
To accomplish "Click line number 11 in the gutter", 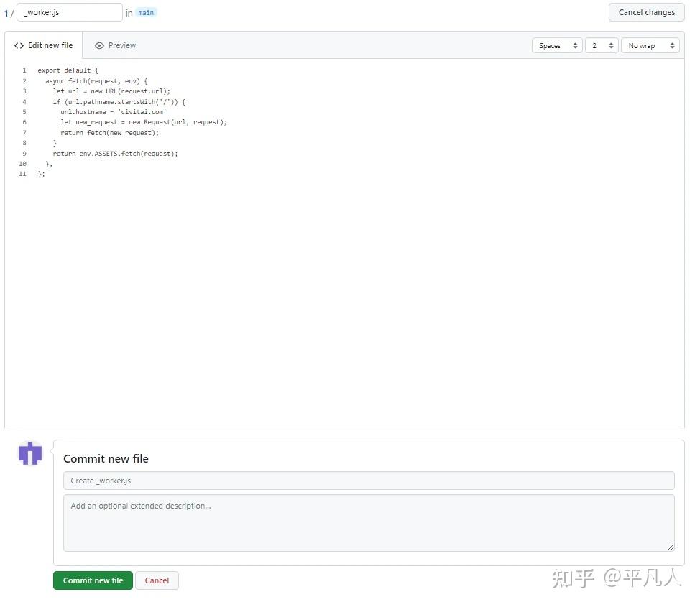I will pyautogui.click(x=22, y=174).
